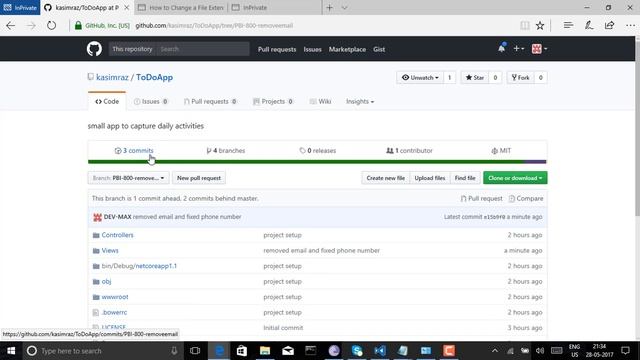The image size is (640, 360).
Task: Open Skype from the taskbar
Action: click(357, 351)
